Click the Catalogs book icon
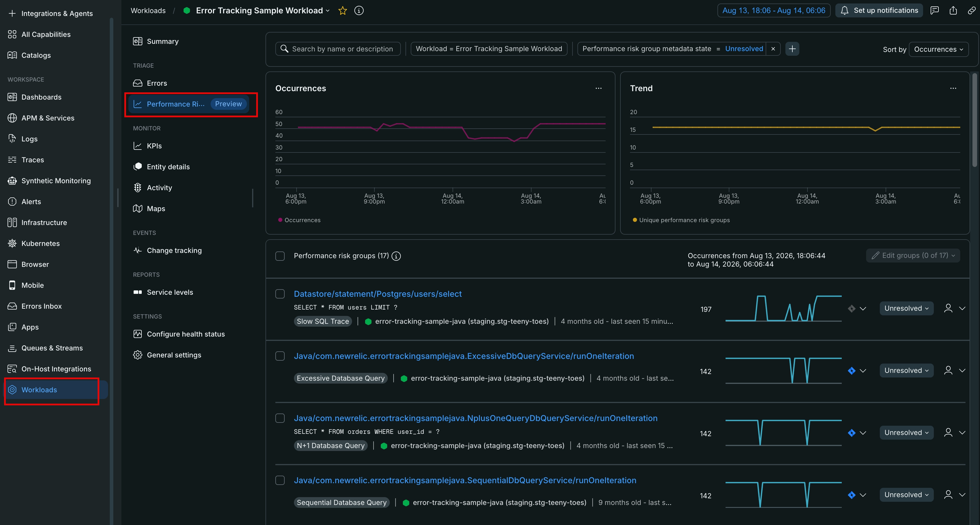 [12, 55]
